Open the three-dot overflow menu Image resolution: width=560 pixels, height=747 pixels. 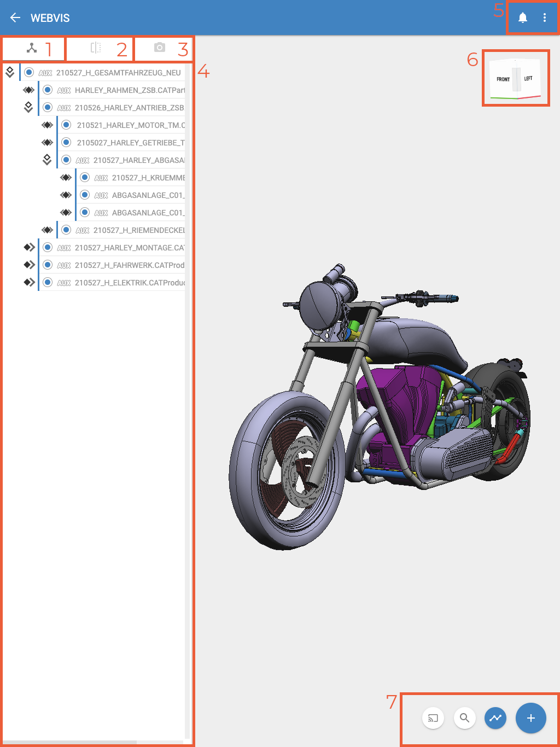point(545,17)
